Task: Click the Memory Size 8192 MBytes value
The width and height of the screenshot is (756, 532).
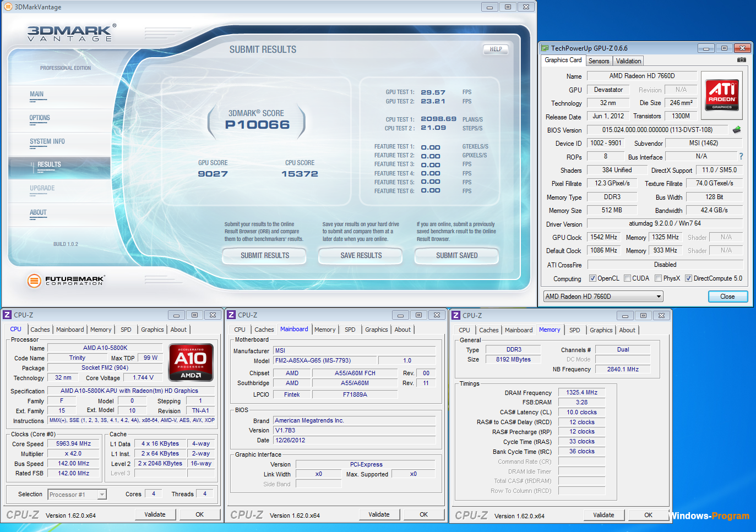Action: pyautogui.click(x=513, y=359)
